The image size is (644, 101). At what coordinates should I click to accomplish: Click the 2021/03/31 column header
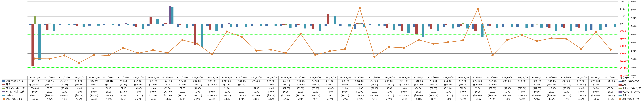[611, 78]
